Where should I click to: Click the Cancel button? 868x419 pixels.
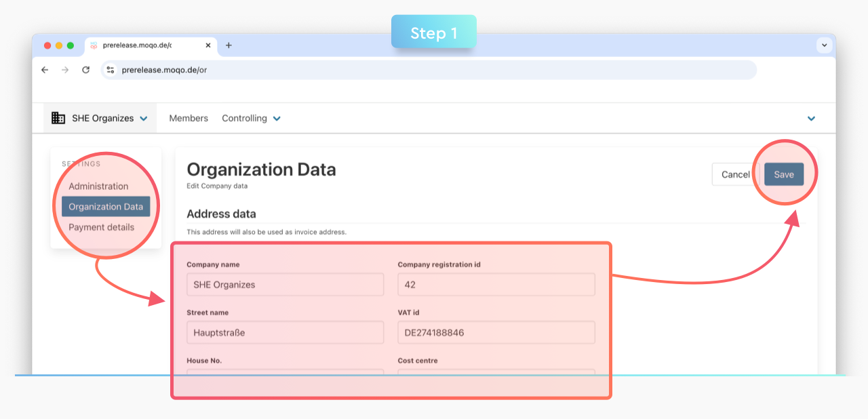pyautogui.click(x=734, y=174)
